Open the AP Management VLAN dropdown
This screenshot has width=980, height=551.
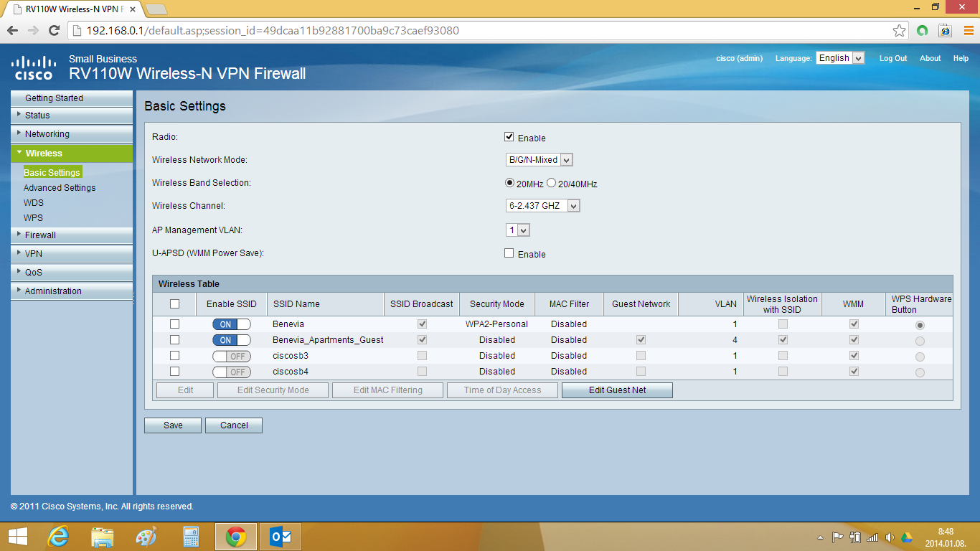pyautogui.click(x=518, y=230)
